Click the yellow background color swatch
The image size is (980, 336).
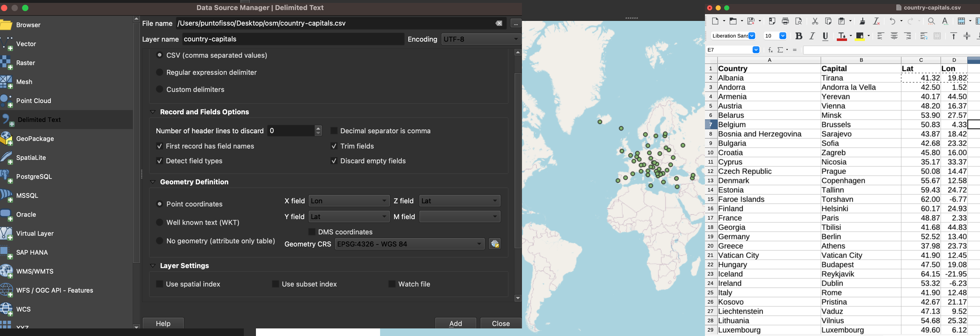pyautogui.click(x=859, y=36)
